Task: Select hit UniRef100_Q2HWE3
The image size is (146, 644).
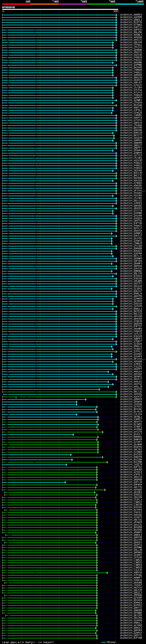Action: click(131, 100)
